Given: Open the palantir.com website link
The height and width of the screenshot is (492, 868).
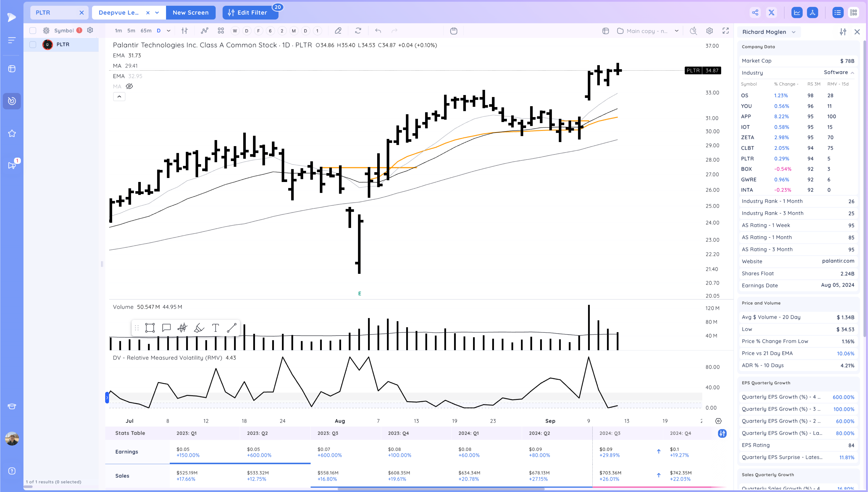Looking at the screenshot, I should pos(838,261).
